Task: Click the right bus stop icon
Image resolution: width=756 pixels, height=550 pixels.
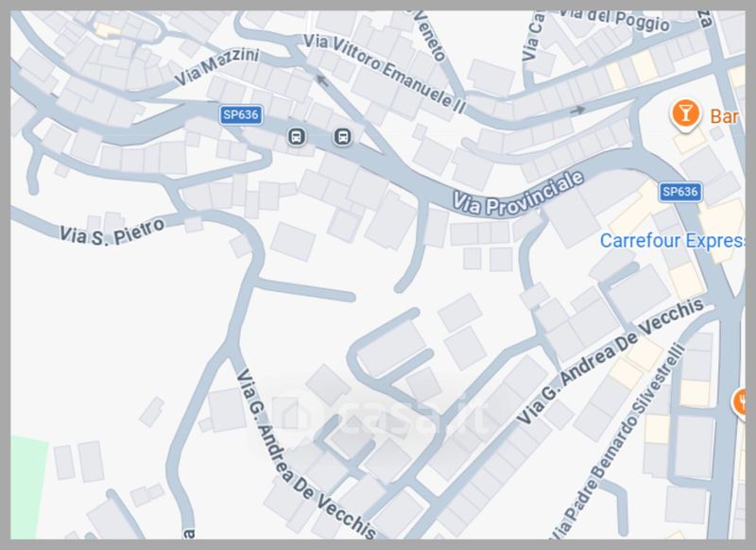Action: [x=342, y=137]
